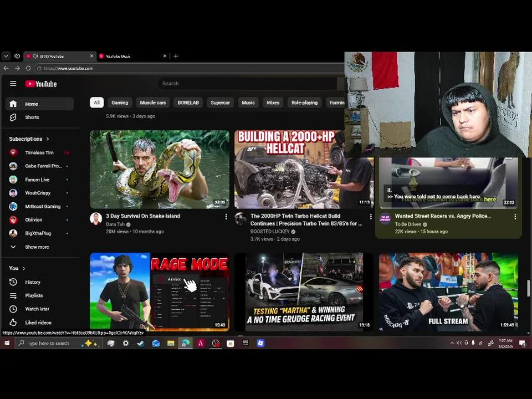Click the page vertical scrollbar thumb
Screen dimensions: 532x399
pyautogui.click(x=528, y=288)
